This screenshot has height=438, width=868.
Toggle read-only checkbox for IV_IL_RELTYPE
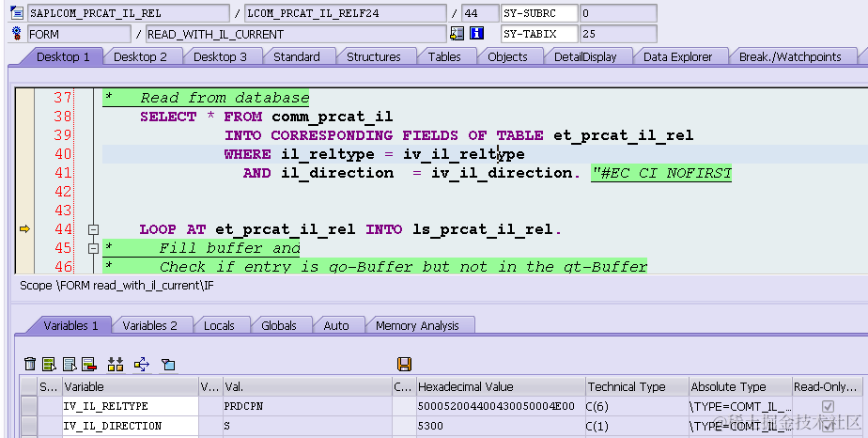point(829,406)
